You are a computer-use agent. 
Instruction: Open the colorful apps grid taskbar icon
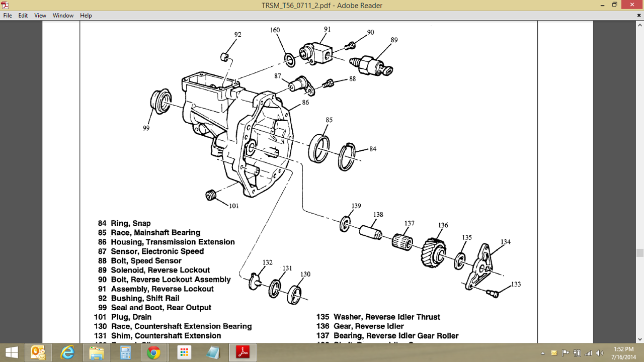pos(184,352)
